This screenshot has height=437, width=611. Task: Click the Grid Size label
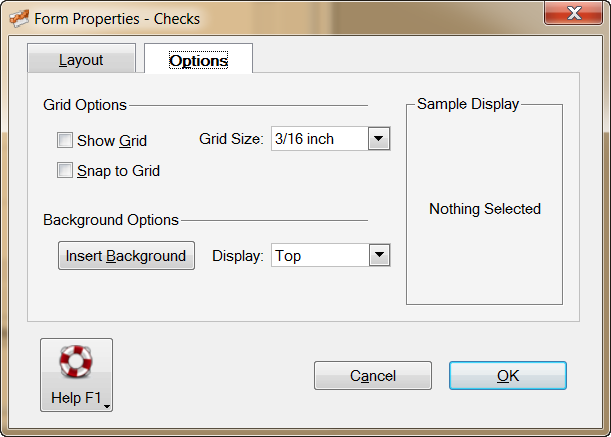(x=231, y=139)
